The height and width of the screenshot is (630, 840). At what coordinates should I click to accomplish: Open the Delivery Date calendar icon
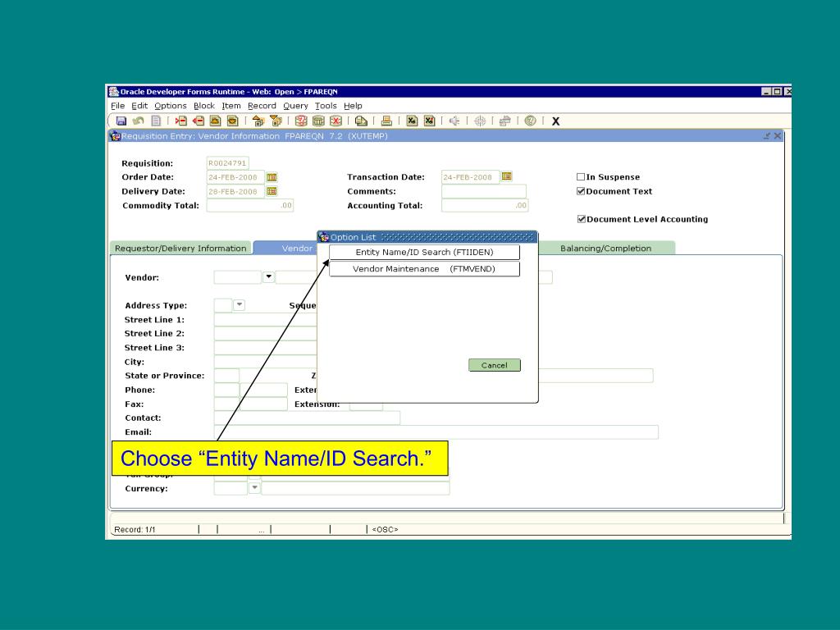(x=272, y=191)
